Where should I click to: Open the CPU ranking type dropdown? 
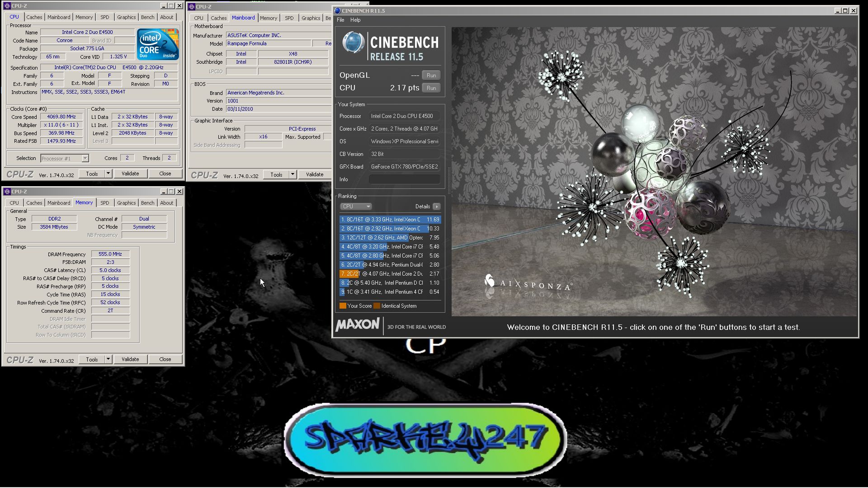tap(356, 206)
